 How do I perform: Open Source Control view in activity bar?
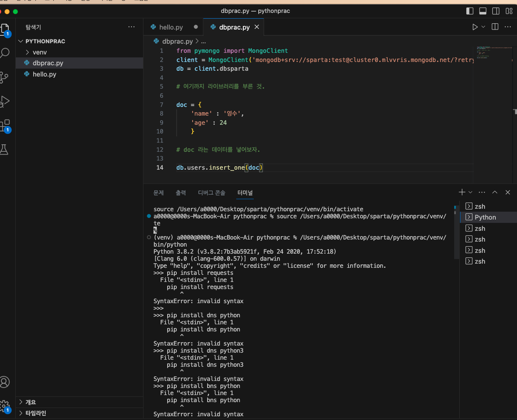point(4,77)
